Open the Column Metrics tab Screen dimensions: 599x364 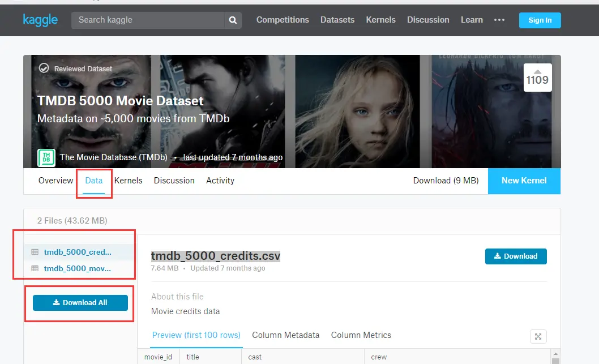(x=361, y=335)
